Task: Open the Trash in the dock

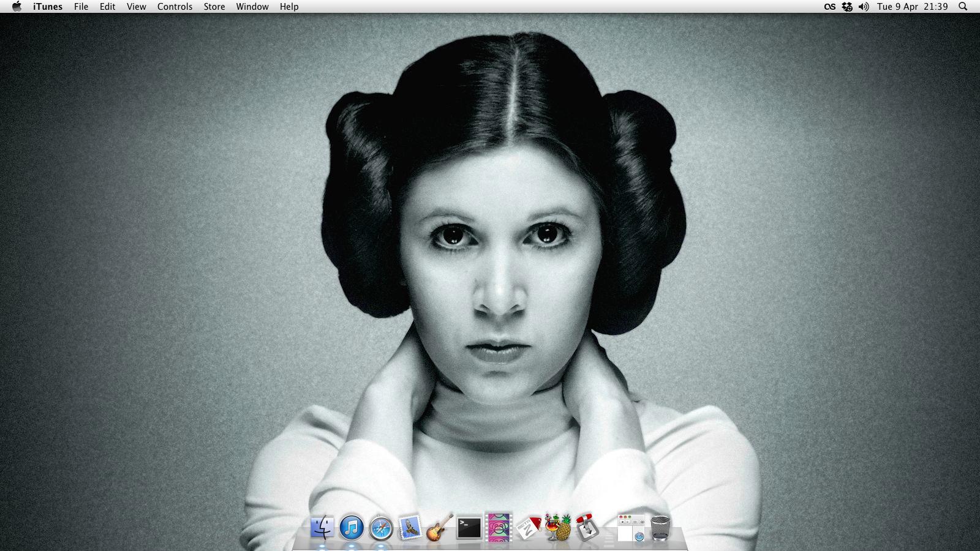Action: 660,528
